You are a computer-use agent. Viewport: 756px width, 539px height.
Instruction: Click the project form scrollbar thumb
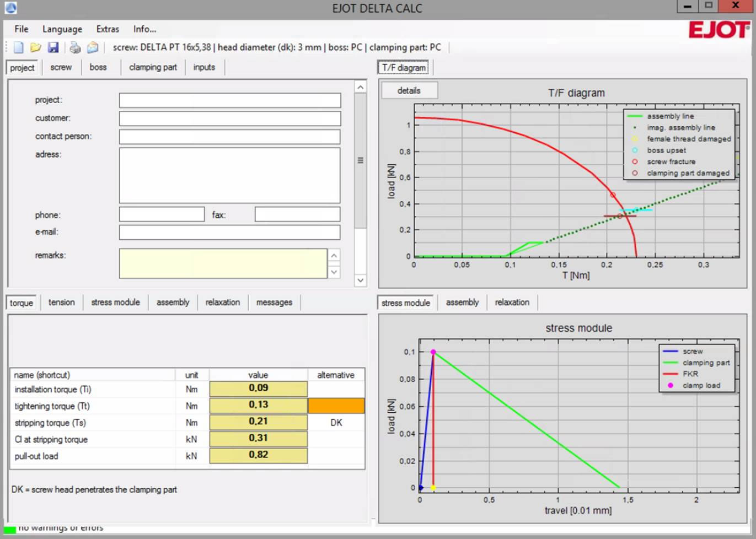360,160
